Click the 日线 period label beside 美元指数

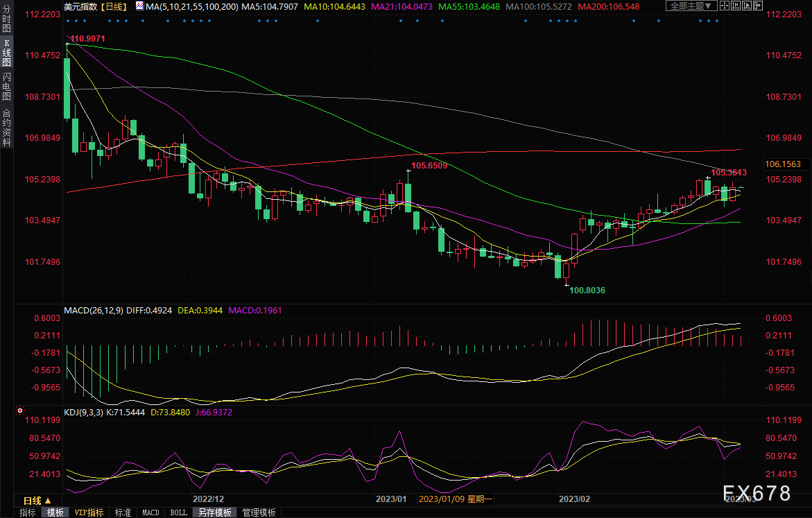[x=112, y=6]
